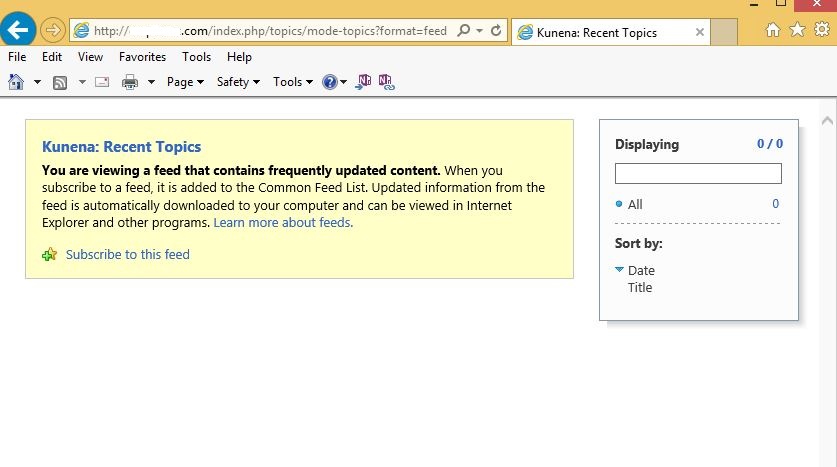837x467 pixels.
Task: Refresh the page with the reload icon
Action: (x=496, y=30)
